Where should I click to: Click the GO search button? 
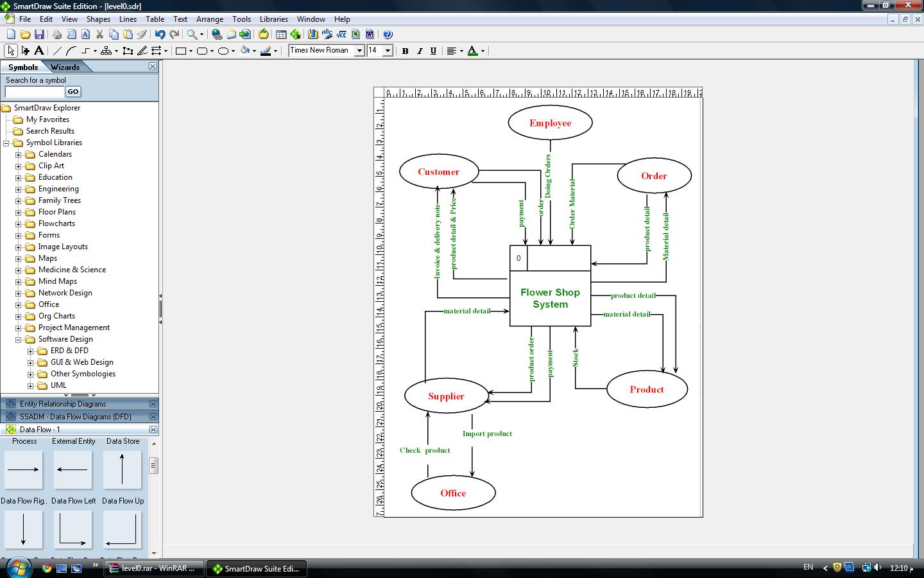(73, 92)
